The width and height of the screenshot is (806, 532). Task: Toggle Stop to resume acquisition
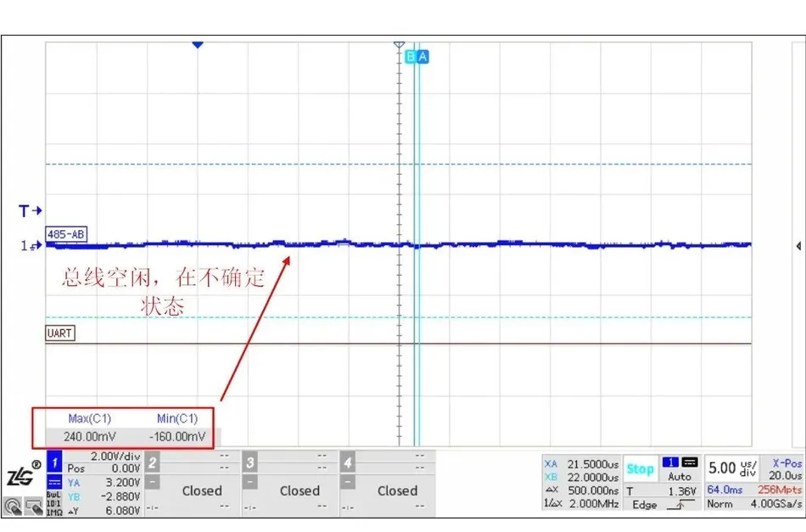(x=641, y=469)
